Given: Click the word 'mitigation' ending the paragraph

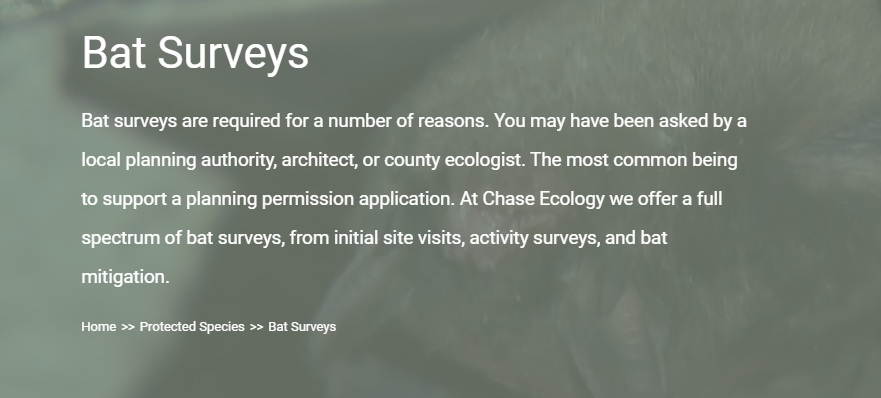Looking at the screenshot, I should [123, 277].
